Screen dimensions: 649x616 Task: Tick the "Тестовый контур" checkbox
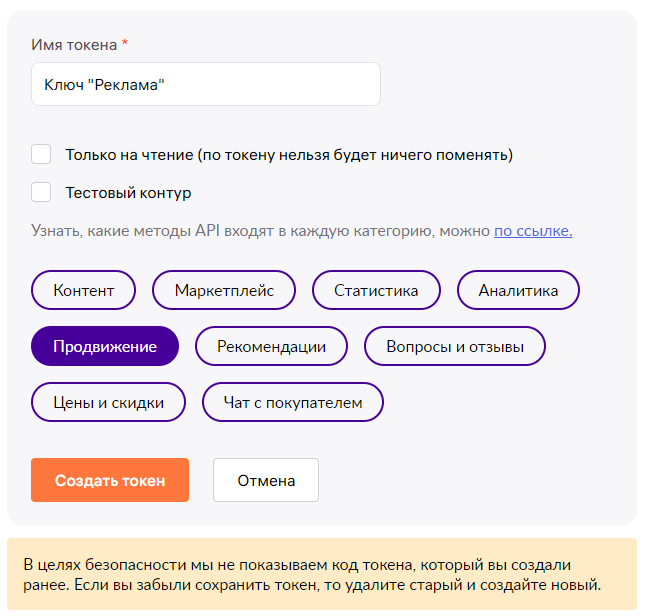tap(41, 192)
